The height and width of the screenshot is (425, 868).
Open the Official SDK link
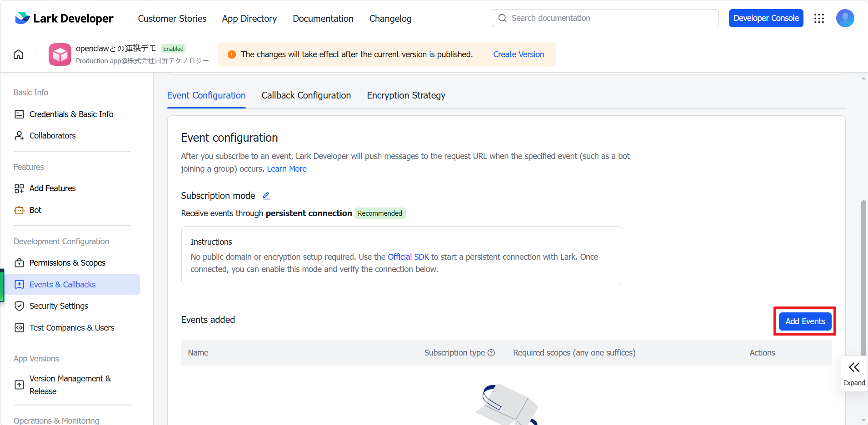coord(408,257)
